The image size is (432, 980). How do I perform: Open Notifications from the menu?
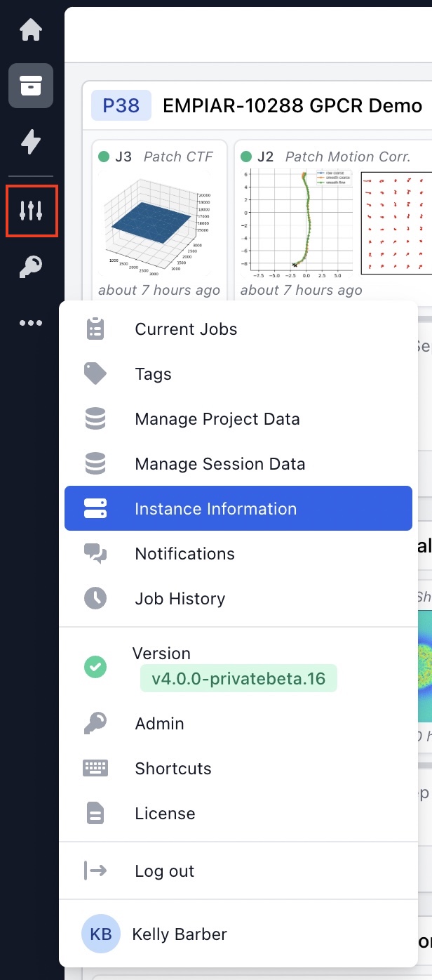[x=184, y=554]
